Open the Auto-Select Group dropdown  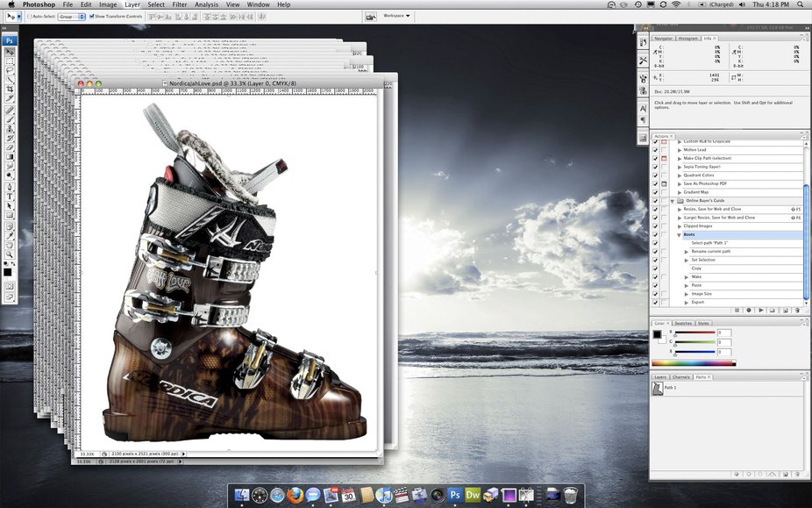71,17
